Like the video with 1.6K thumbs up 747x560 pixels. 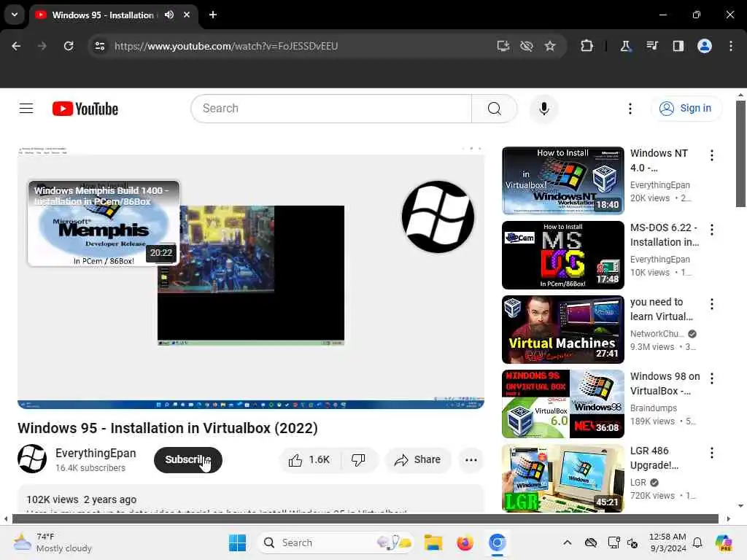pyautogui.click(x=309, y=460)
